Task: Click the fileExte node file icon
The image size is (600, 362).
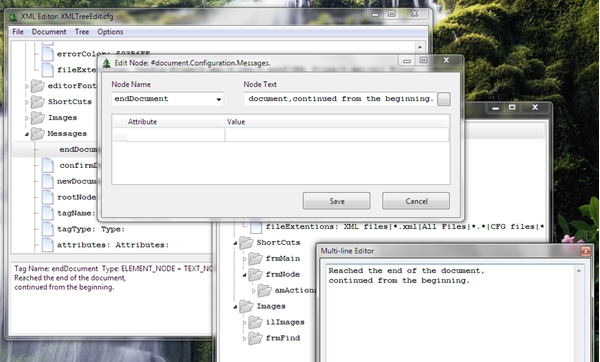Action: click(x=47, y=70)
